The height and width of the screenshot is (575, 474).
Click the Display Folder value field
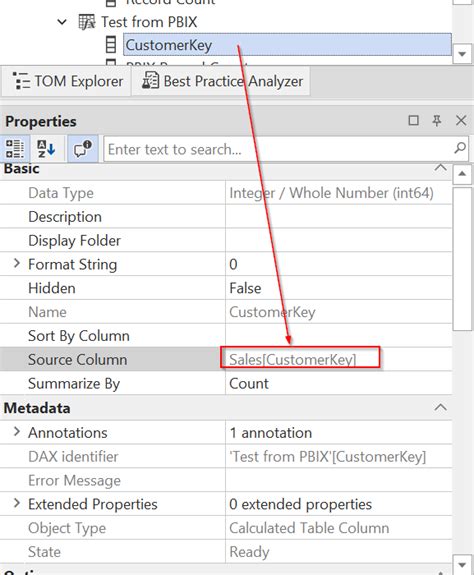(339, 241)
